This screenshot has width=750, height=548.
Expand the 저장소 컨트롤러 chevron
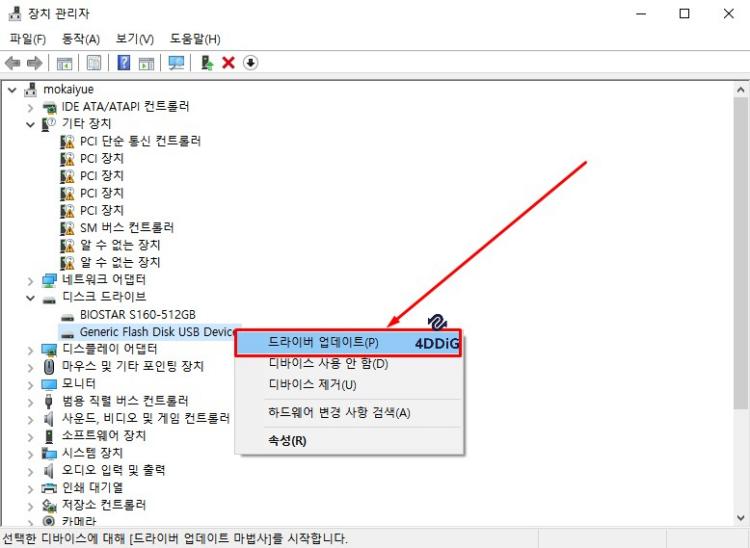point(30,506)
